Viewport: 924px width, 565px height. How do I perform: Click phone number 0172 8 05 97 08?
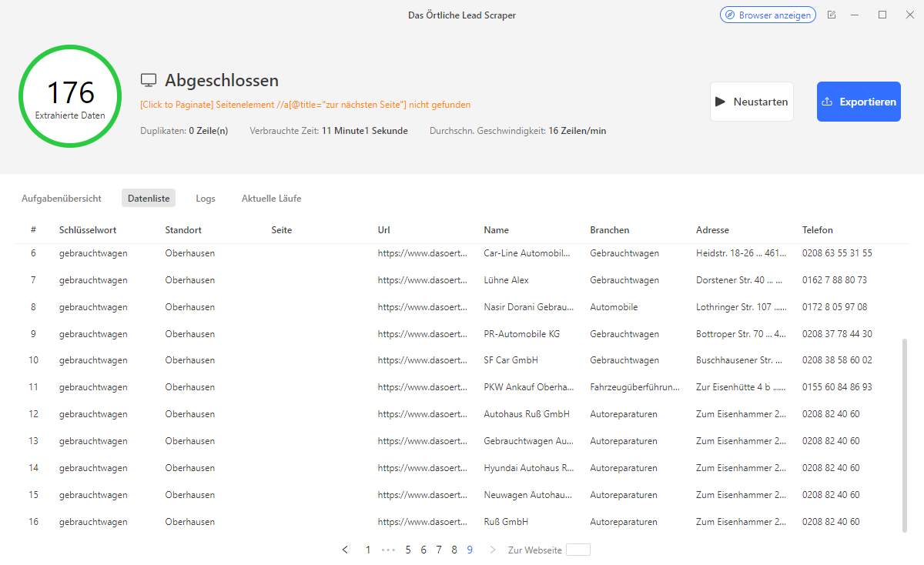tap(835, 307)
